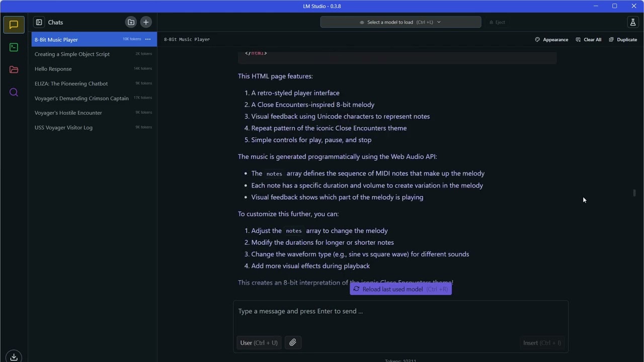Screen dimensions: 644x362
Task: Open Voyager's Hostile Encounter chat
Action: pos(94,113)
